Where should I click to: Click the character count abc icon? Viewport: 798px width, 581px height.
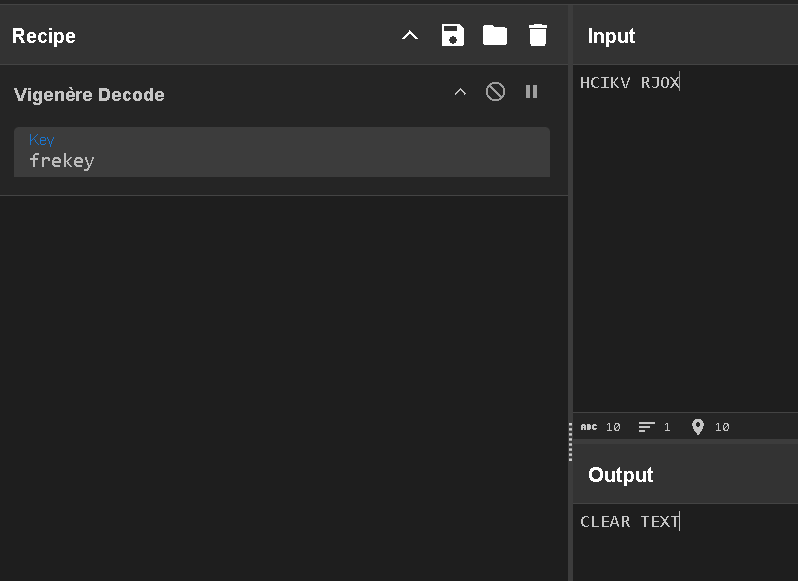pos(589,427)
